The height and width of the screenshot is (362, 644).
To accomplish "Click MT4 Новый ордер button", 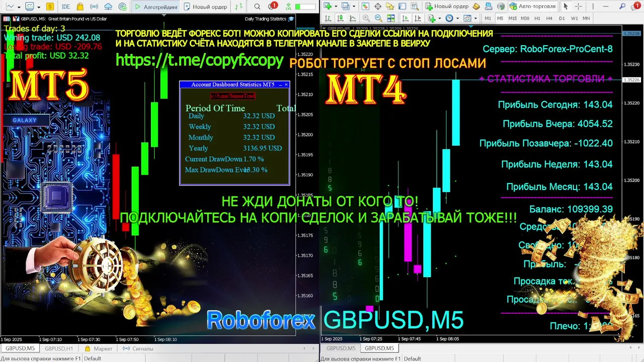I will 447,7.
